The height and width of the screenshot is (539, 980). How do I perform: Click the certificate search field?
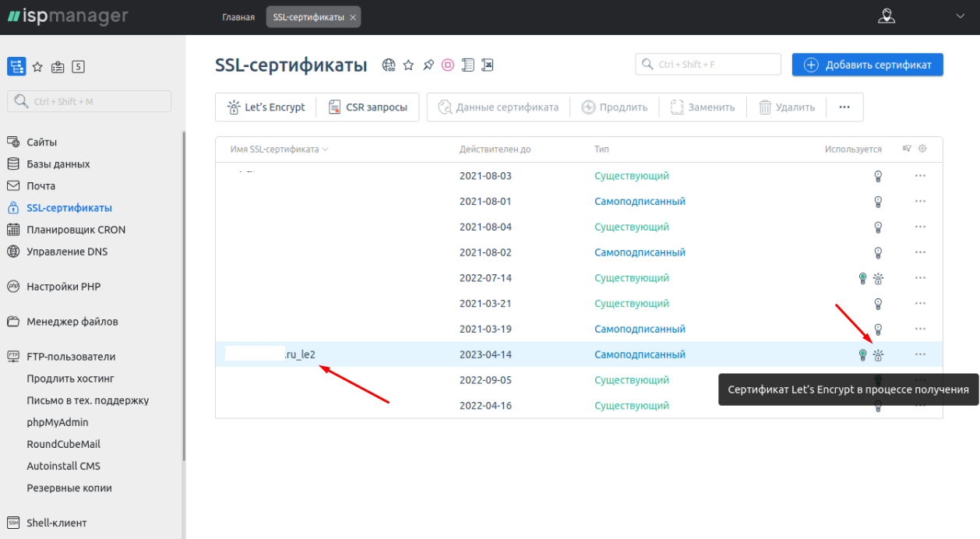(709, 65)
